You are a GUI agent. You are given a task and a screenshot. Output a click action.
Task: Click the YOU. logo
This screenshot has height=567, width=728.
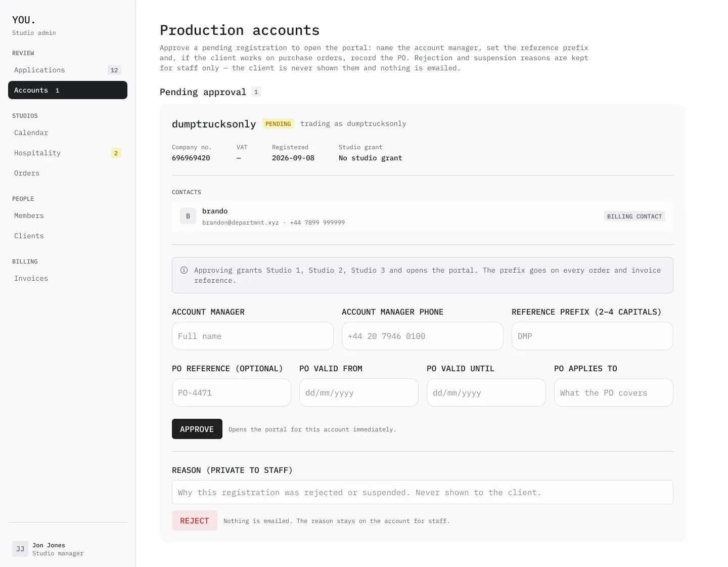(x=24, y=20)
